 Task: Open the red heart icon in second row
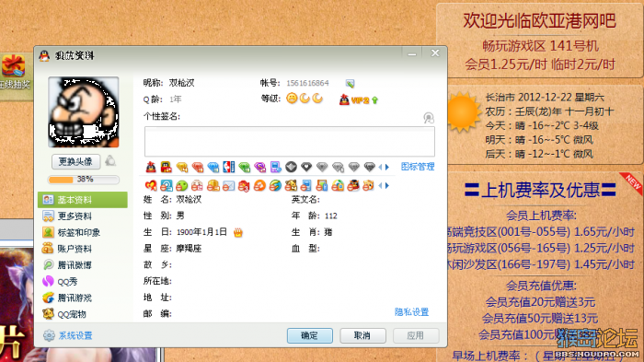[151, 185]
